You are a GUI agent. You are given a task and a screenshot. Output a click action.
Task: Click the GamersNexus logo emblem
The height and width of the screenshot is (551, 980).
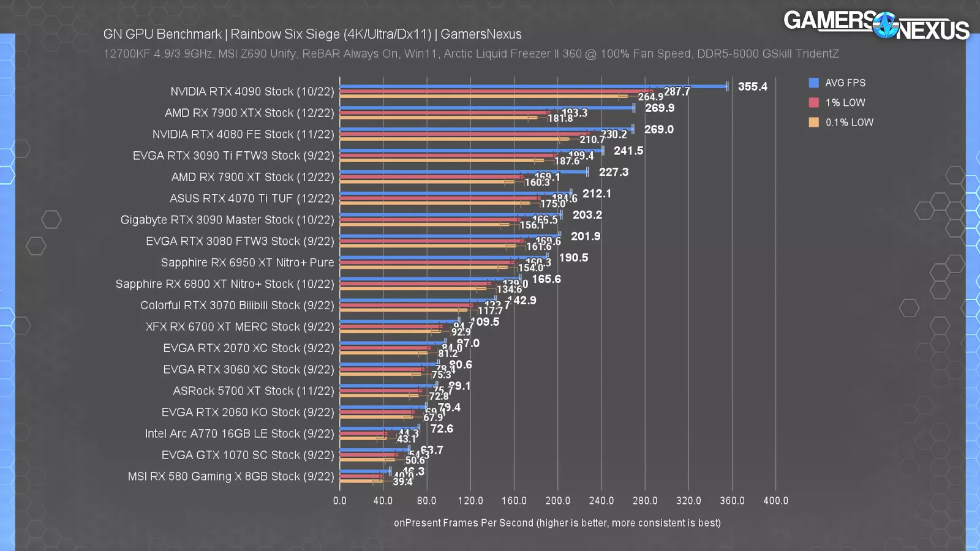(x=885, y=26)
